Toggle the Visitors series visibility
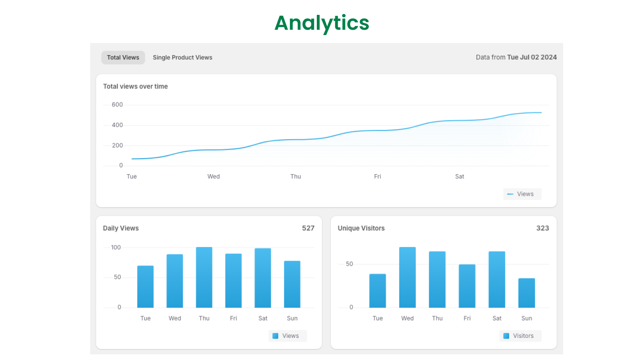This screenshot has height=362, width=644. tap(520, 336)
